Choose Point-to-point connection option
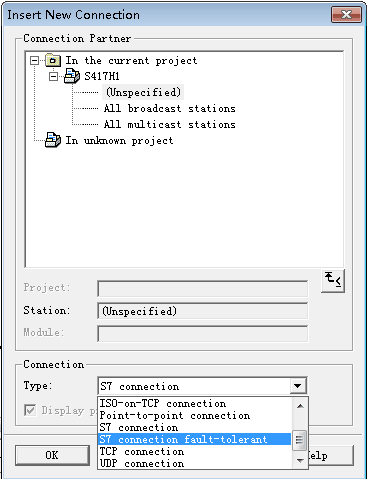 pyautogui.click(x=175, y=415)
